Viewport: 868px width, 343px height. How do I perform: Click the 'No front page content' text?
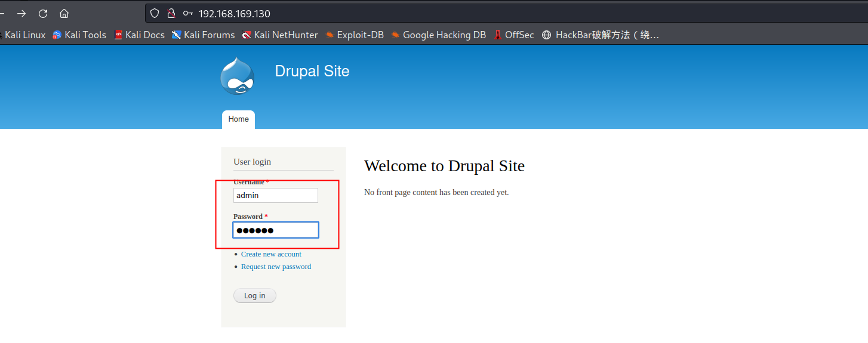[x=436, y=193]
